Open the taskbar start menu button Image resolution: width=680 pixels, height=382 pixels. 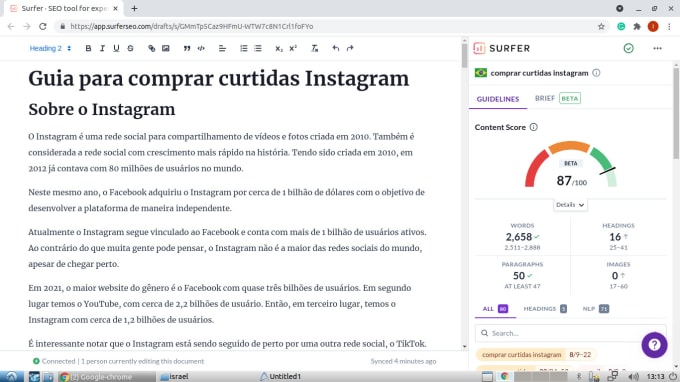coord(11,376)
